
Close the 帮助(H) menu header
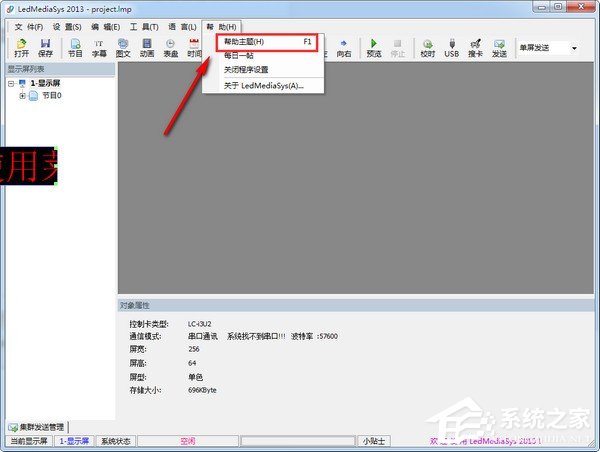coord(221,27)
